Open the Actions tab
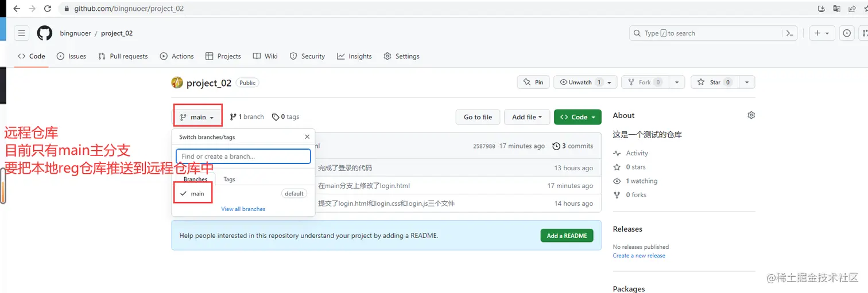The height and width of the screenshot is (293, 868). click(177, 56)
